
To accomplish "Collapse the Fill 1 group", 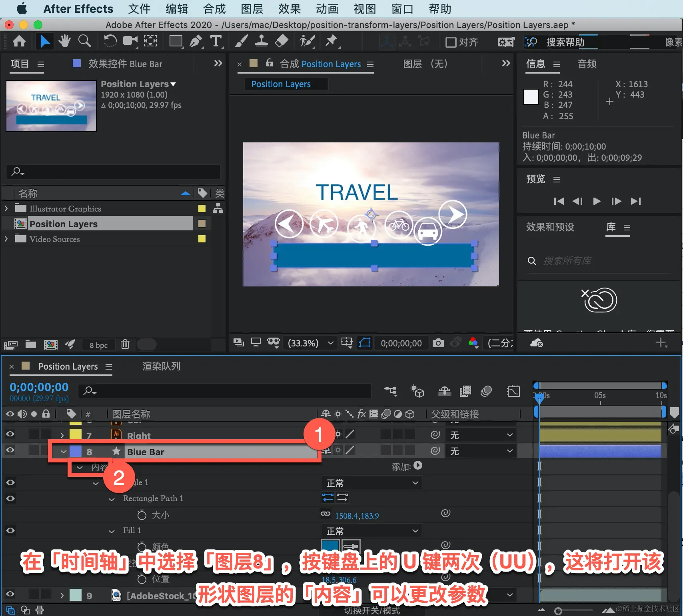I will (112, 531).
